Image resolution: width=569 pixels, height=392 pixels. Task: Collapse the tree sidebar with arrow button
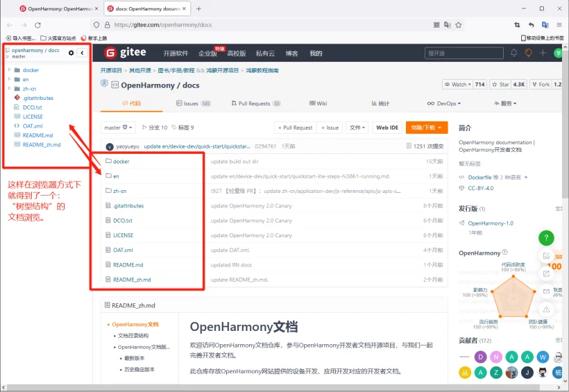(83, 53)
